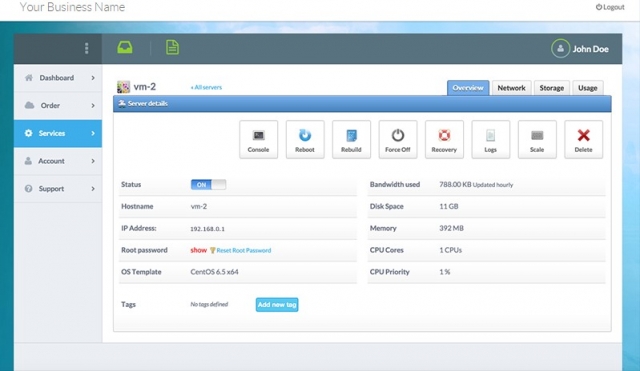Click the vm-2 server OS icon
Image resolution: width=640 pixels, height=371 pixels.
[x=123, y=87]
